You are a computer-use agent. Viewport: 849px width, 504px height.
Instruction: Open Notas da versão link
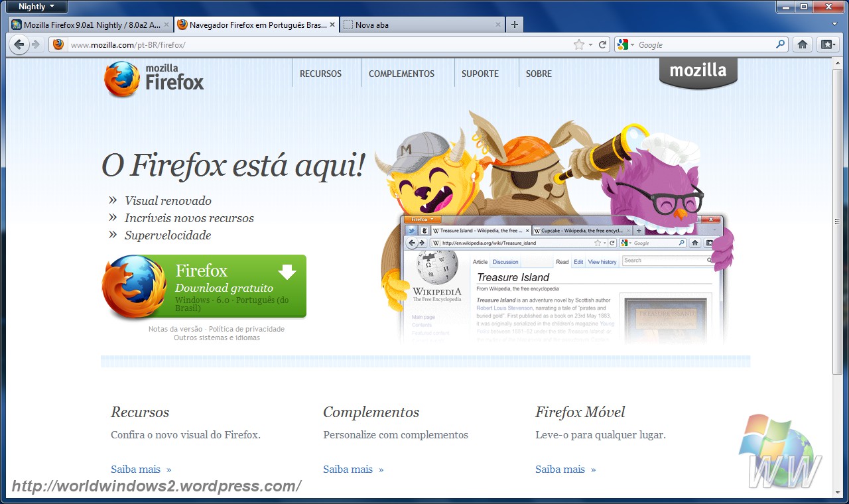tap(175, 329)
